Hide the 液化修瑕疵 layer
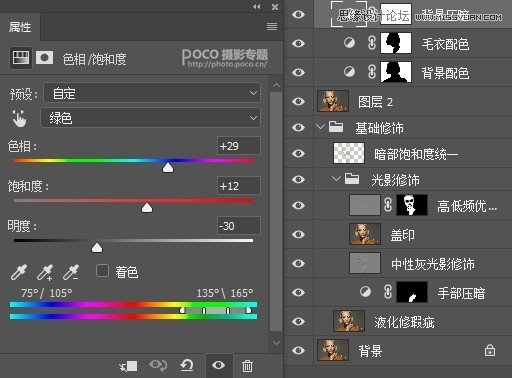This screenshot has width=512, height=378. click(x=298, y=321)
